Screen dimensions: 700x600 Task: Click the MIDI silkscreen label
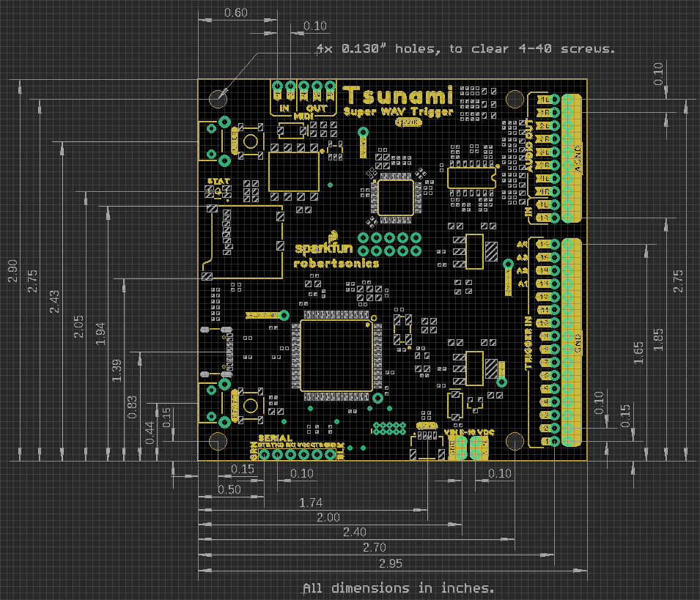(303, 116)
